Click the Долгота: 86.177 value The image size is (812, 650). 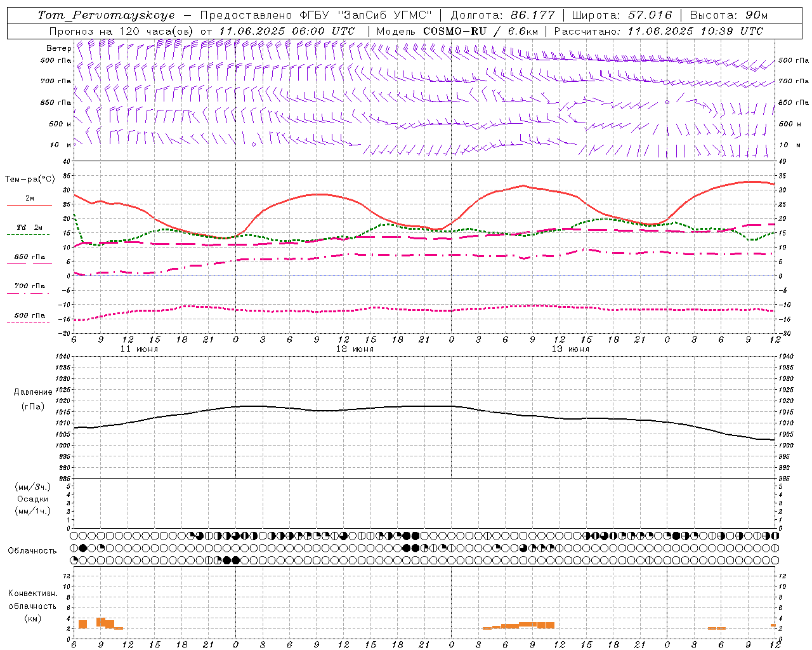click(503, 15)
